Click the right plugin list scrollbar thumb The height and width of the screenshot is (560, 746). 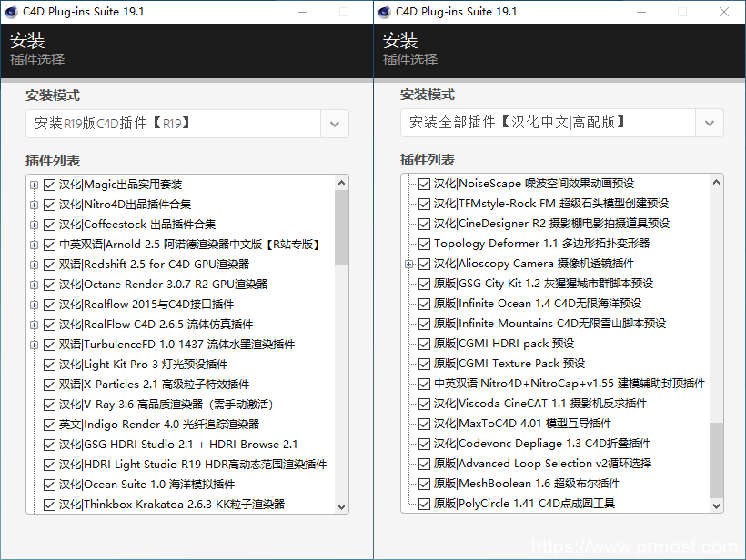pos(717,460)
